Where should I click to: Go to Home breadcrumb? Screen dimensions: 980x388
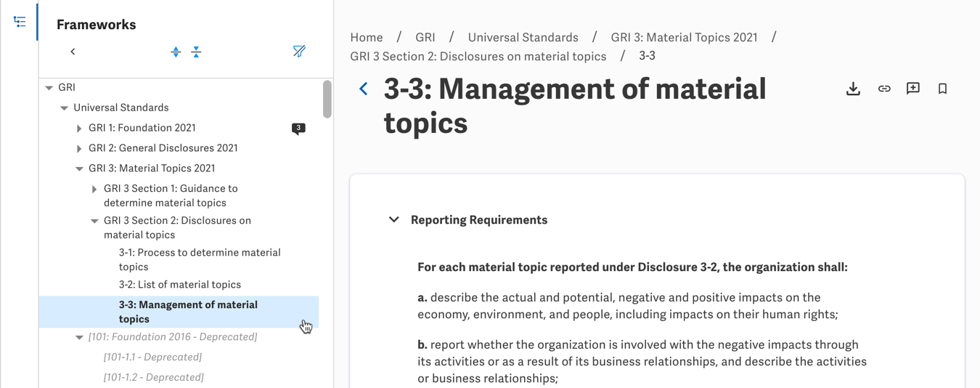367,37
